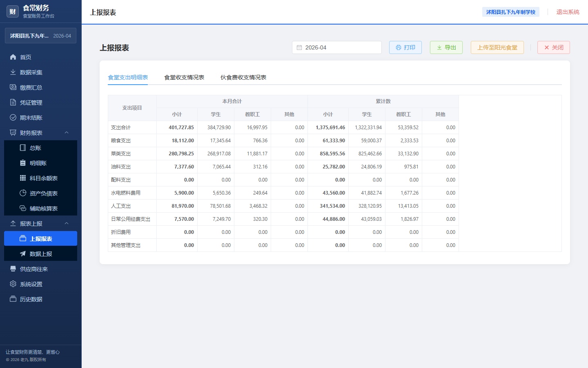
Task: Click 退出系统 link
Action: point(568,12)
